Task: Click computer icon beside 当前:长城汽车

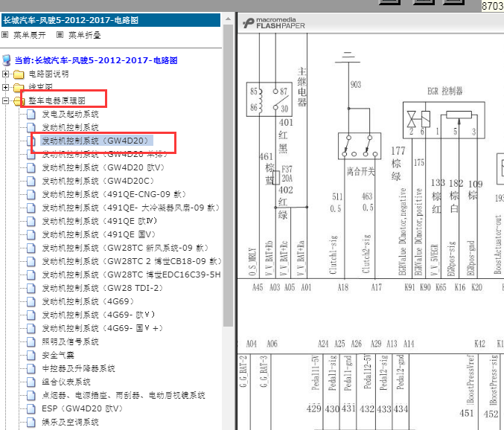Action: (x=7, y=60)
